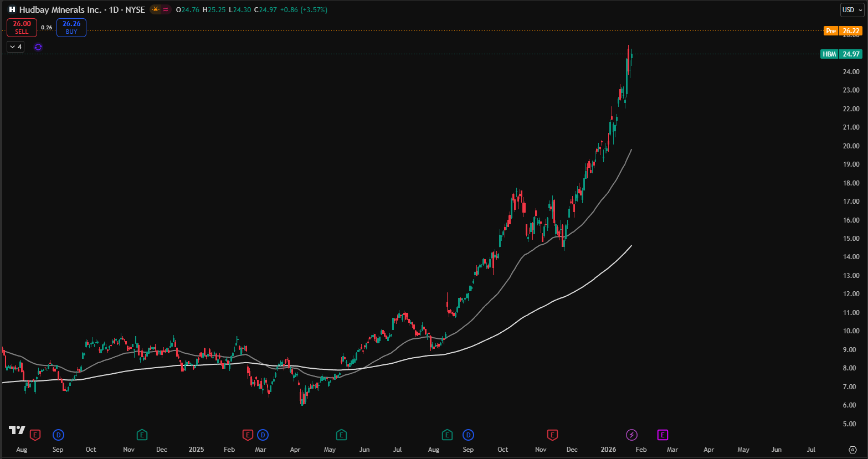This screenshot has width=868, height=459.
Task: Open red earnings marker near November 2025
Action: (552, 435)
